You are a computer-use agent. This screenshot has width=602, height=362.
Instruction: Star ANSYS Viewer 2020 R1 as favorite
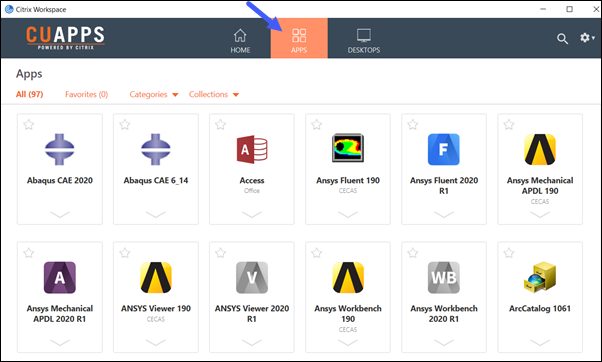point(220,253)
